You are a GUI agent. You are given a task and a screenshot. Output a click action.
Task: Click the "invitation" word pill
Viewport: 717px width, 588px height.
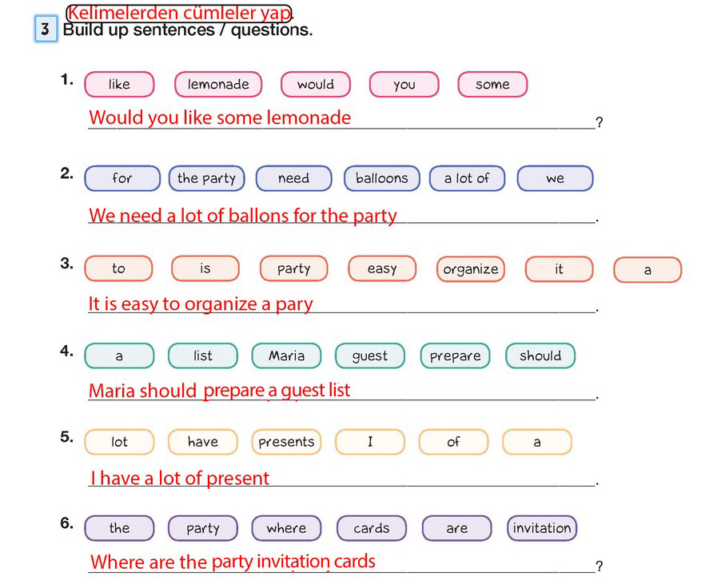point(542,528)
